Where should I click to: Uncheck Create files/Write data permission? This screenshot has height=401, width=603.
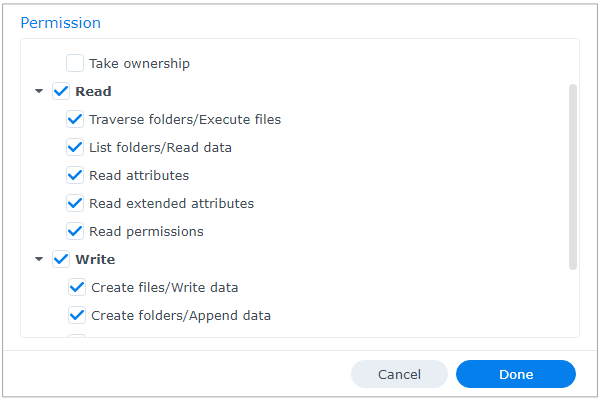pyautogui.click(x=77, y=287)
